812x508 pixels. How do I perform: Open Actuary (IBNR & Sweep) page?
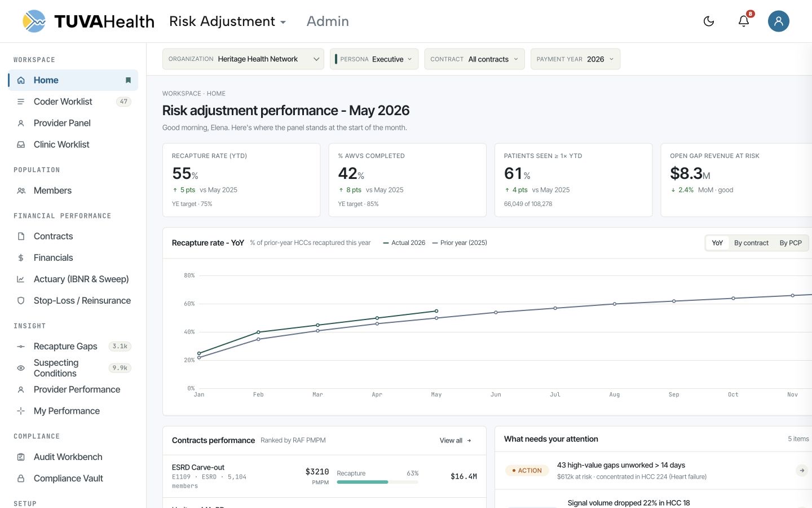pyautogui.click(x=73, y=279)
